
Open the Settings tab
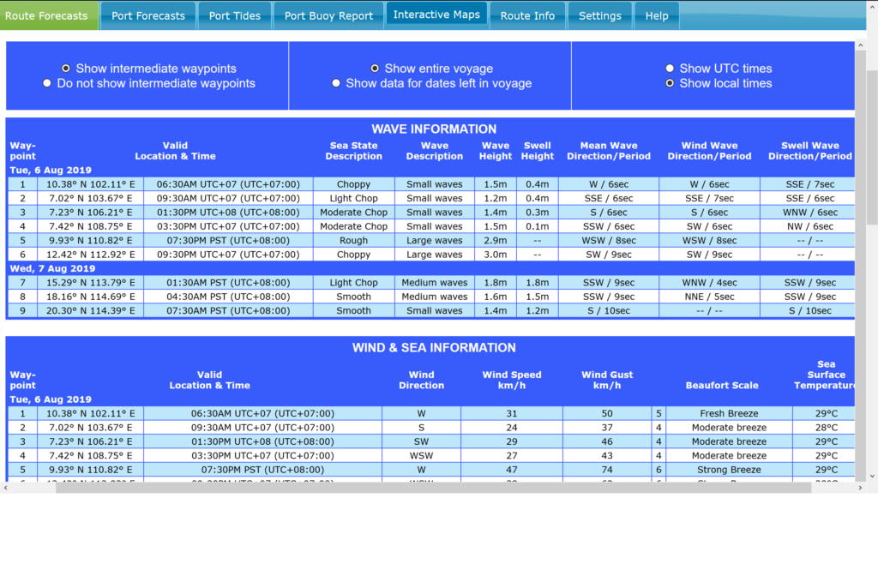[x=599, y=15]
